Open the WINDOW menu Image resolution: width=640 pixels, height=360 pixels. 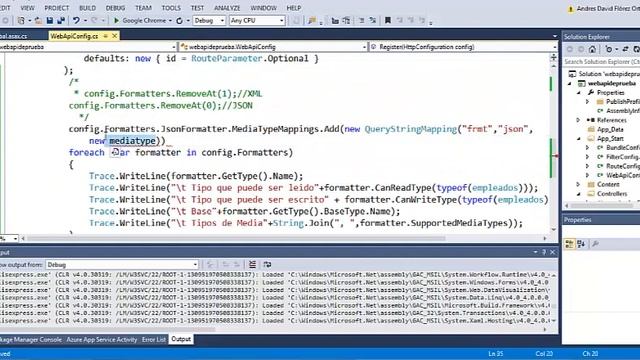264,8
